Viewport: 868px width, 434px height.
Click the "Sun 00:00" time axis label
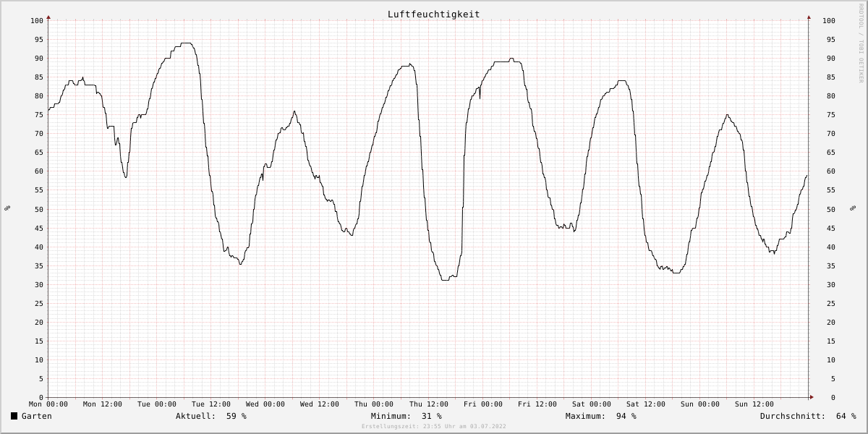click(x=700, y=404)
